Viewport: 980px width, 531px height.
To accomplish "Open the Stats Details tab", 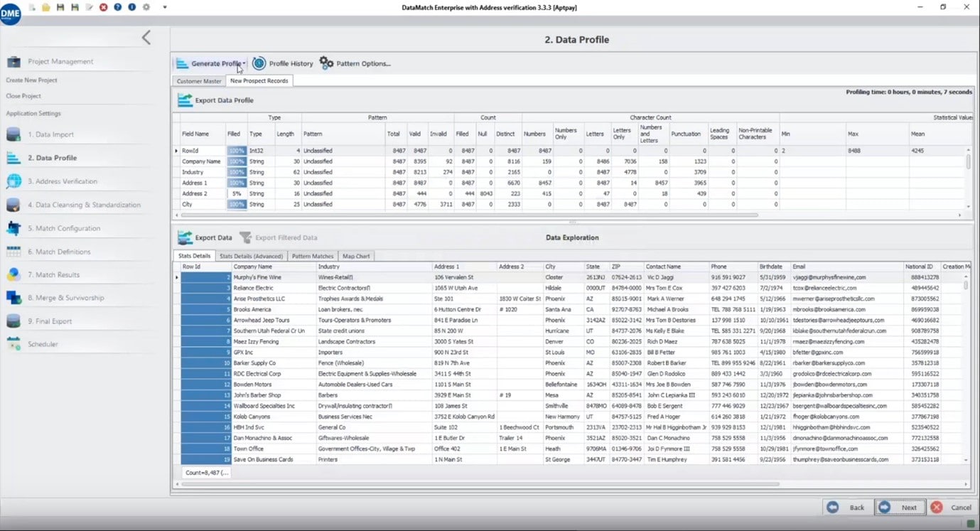I will point(195,256).
